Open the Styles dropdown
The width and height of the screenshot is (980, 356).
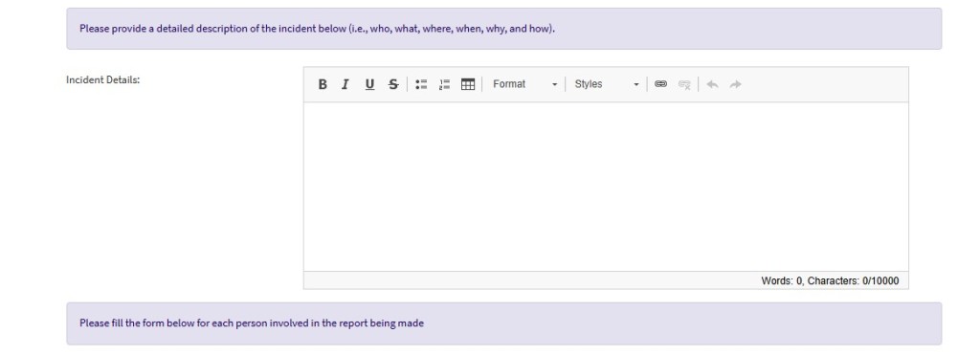click(606, 84)
